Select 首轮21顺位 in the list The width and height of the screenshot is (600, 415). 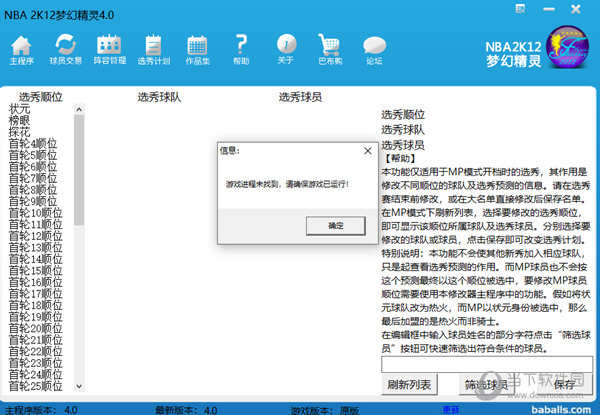[x=36, y=340]
